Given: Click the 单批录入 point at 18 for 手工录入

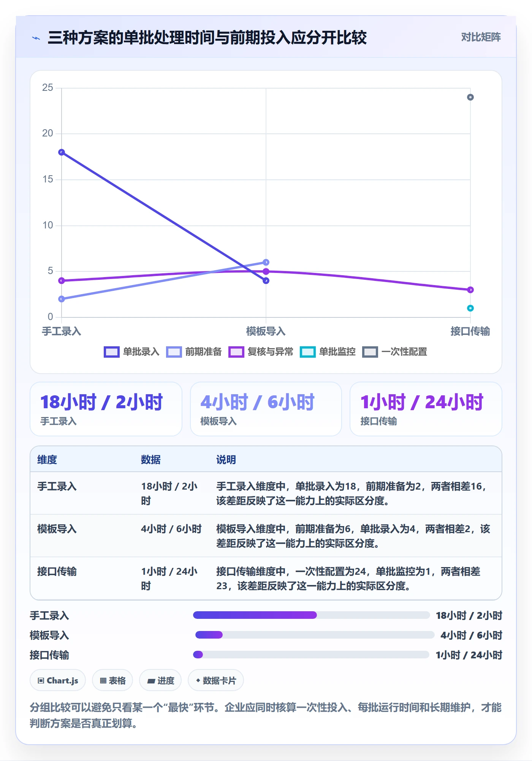Looking at the screenshot, I should pos(62,152).
